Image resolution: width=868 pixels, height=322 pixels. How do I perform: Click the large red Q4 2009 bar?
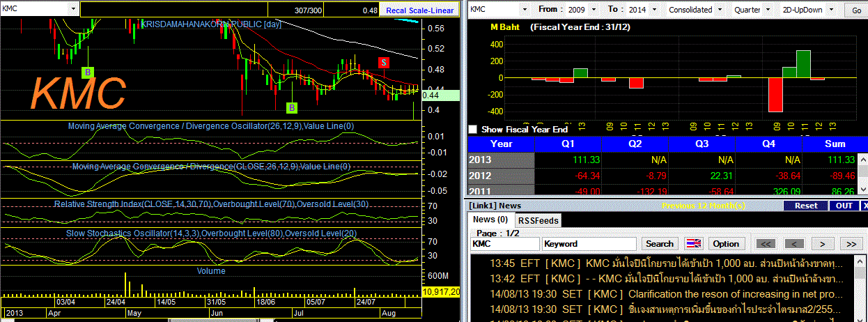(x=775, y=95)
